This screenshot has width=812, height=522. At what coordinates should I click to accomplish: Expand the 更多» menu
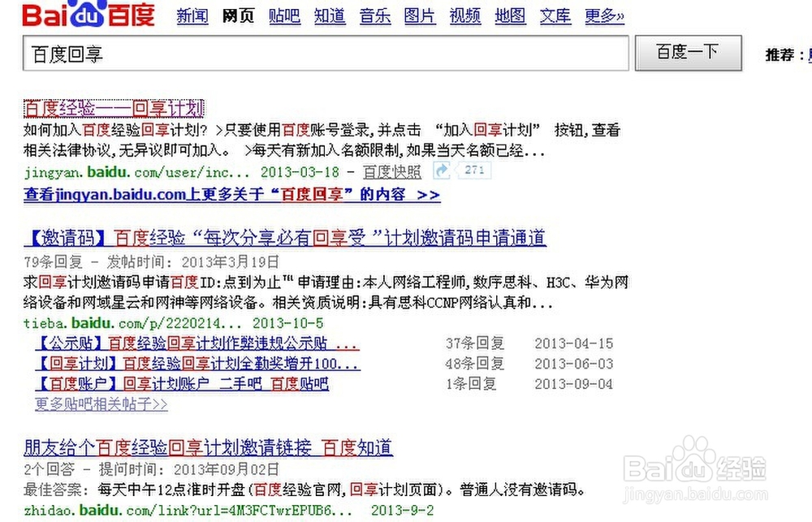point(604,15)
